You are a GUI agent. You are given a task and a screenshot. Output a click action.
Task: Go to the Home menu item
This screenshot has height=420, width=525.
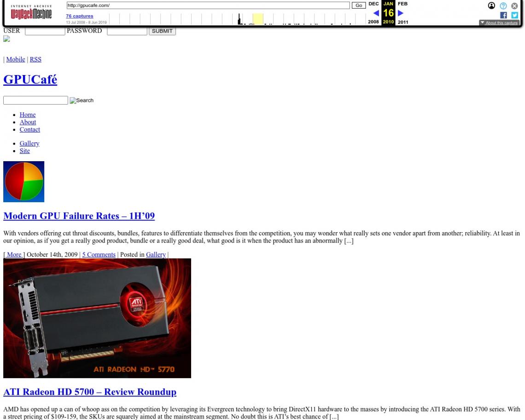click(x=28, y=115)
